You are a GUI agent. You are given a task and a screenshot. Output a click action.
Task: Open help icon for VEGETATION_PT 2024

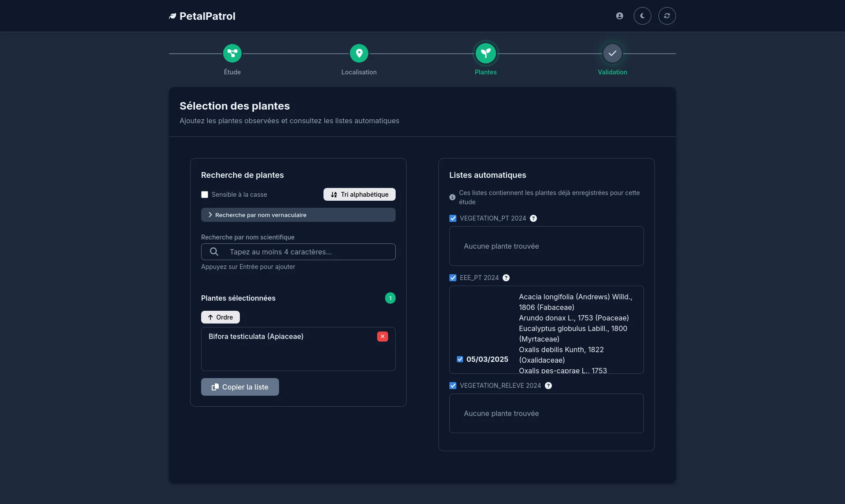click(533, 218)
